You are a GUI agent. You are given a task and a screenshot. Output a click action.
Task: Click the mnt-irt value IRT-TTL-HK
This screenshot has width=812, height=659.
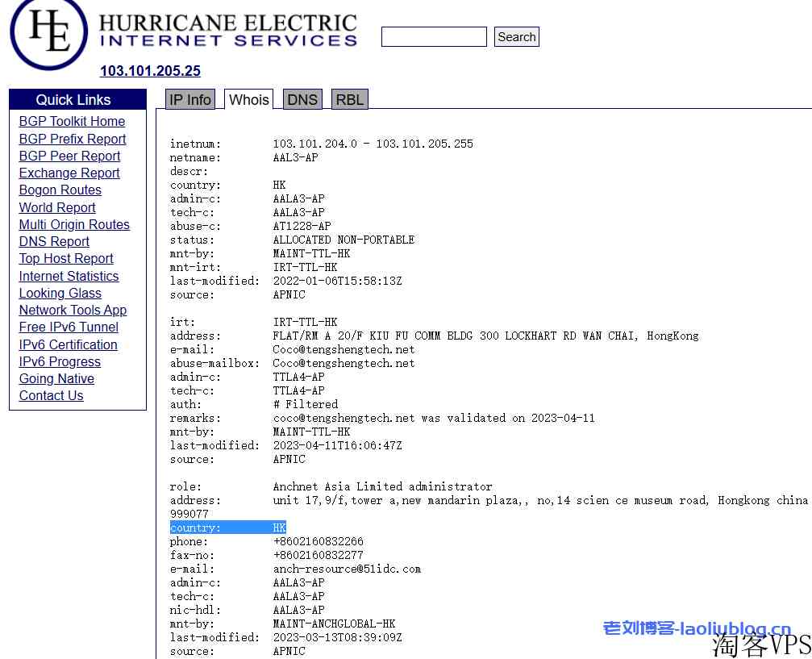click(305, 267)
